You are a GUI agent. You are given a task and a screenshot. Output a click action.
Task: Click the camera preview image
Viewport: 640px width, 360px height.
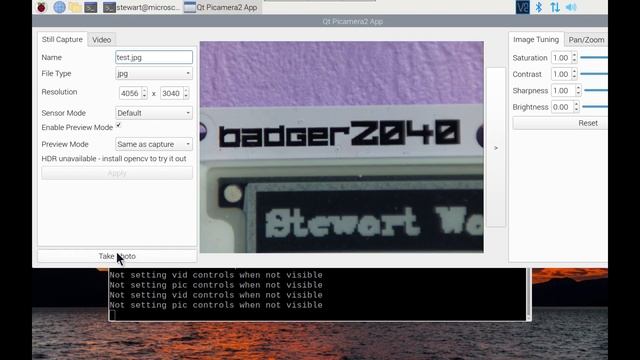point(342,147)
